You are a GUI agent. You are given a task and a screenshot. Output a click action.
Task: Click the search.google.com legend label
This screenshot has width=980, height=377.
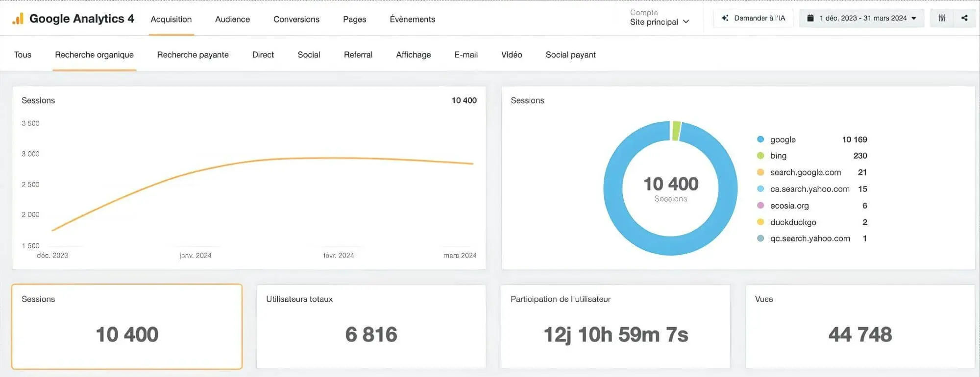coord(806,172)
